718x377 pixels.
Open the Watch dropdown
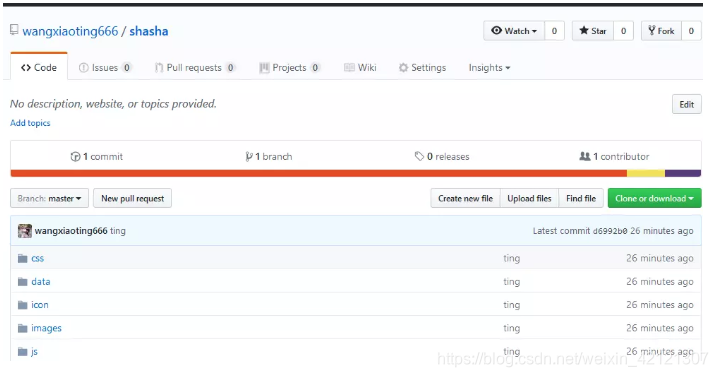click(x=514, y=31)
